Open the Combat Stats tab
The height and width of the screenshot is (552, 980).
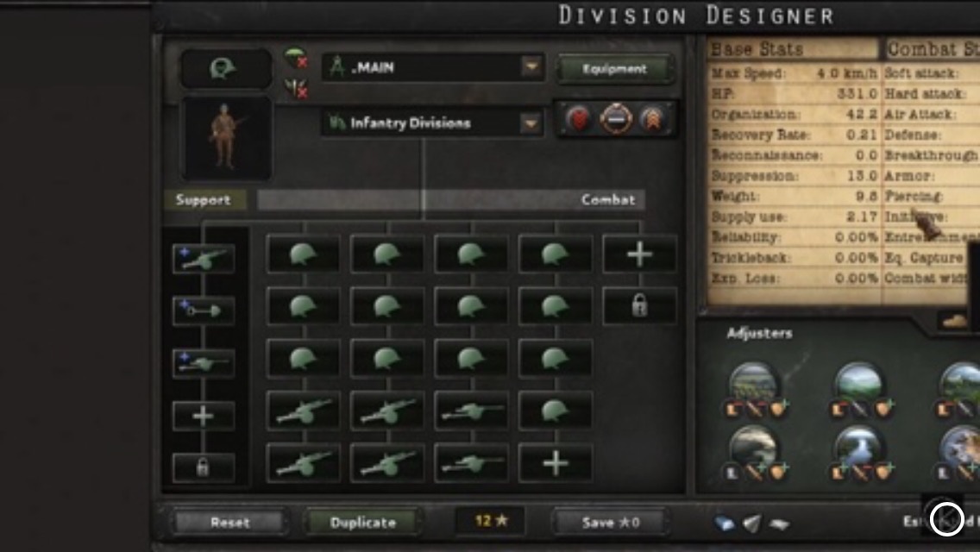[933, 49]
